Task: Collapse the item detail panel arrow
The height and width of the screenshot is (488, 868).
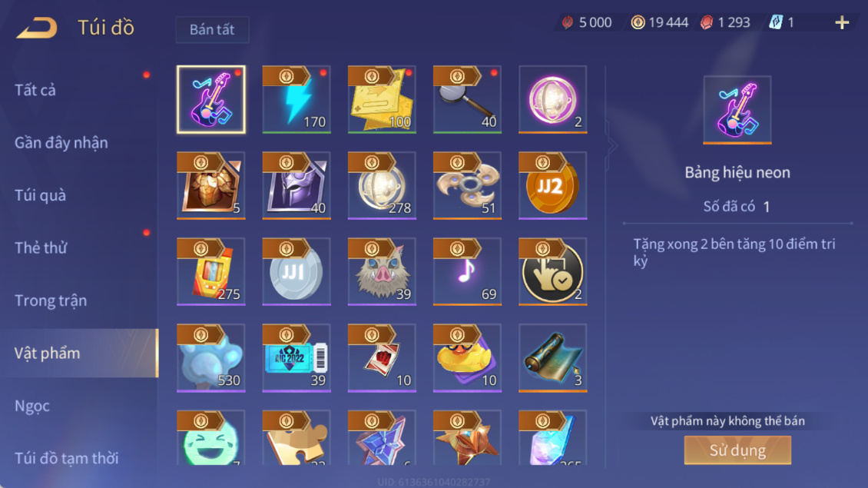Action: [611, 146]
